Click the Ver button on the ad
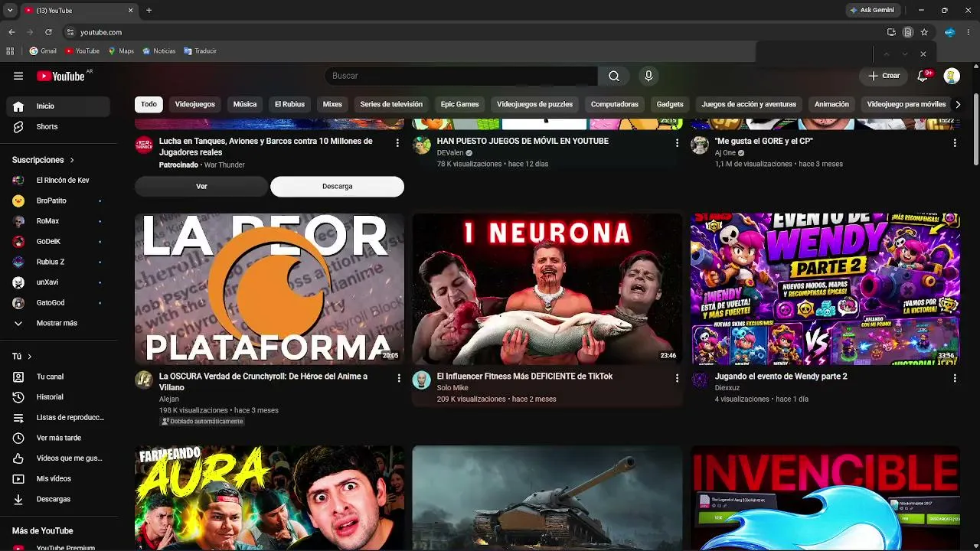980x551 pixels. pos(201,186)
